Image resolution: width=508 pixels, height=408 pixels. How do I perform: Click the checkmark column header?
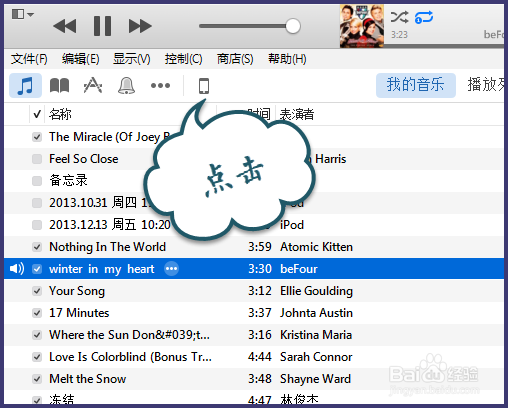[x=37, y=114]
